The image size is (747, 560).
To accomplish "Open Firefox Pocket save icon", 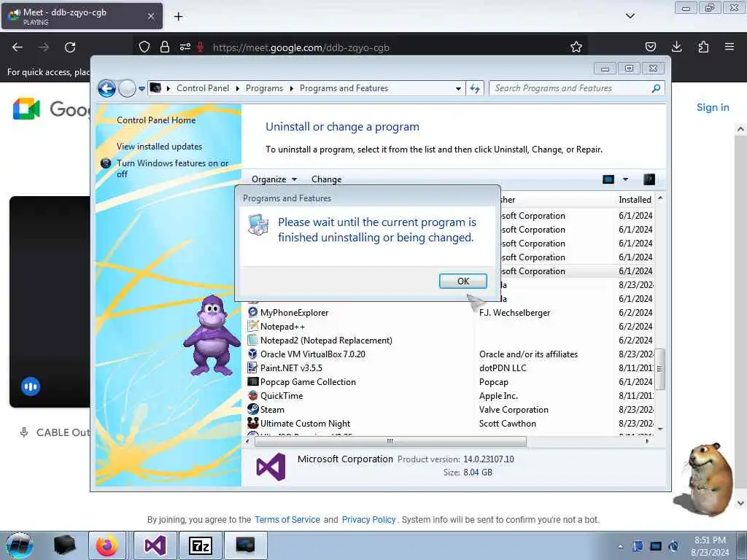I will 650,47.
